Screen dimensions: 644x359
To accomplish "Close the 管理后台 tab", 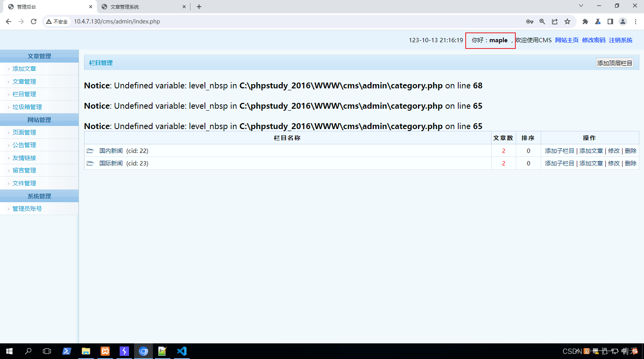I will [x=91, y=7].
